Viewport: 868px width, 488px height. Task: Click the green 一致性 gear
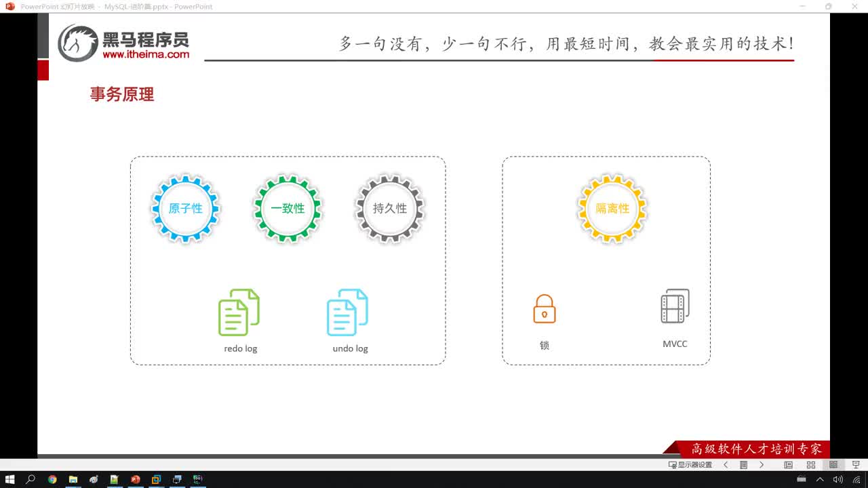[x=288, y=208]
